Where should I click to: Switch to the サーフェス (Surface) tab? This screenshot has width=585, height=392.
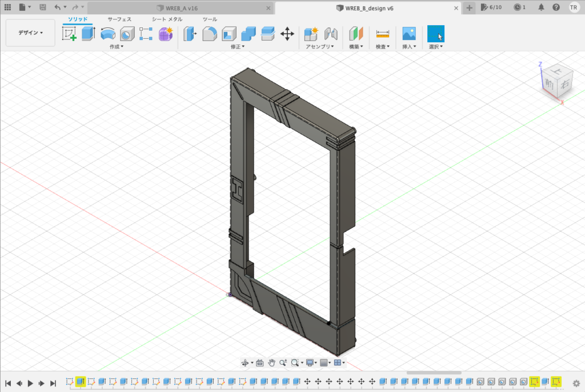pos(119,19)
